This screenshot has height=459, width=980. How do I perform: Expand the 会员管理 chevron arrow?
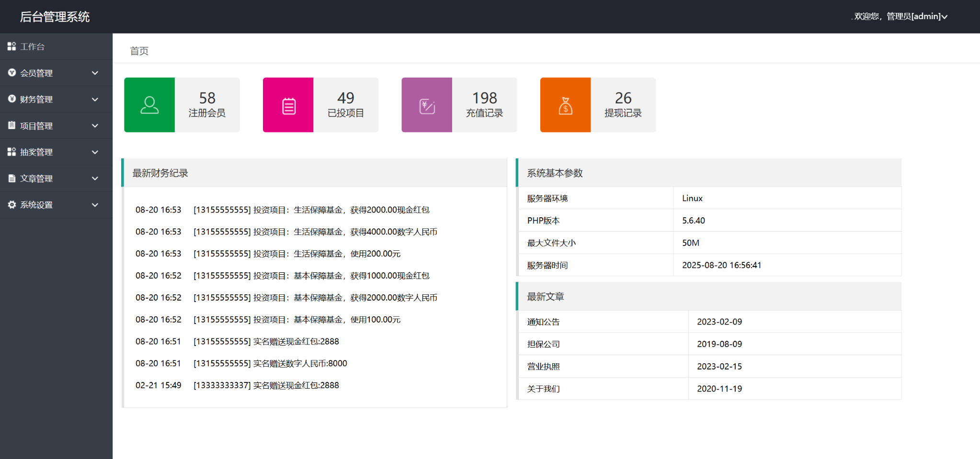point(95,73)
